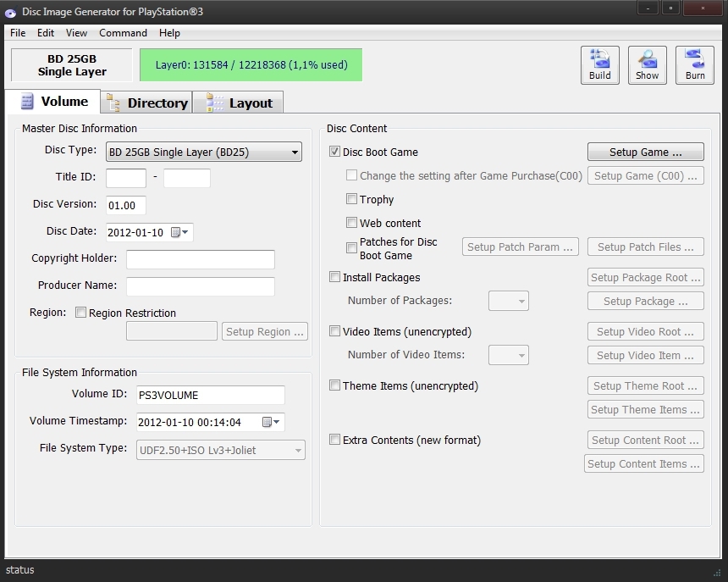
Task: Click the Burn disc icon
Action: pyautogui.click(x=695, y=65)
